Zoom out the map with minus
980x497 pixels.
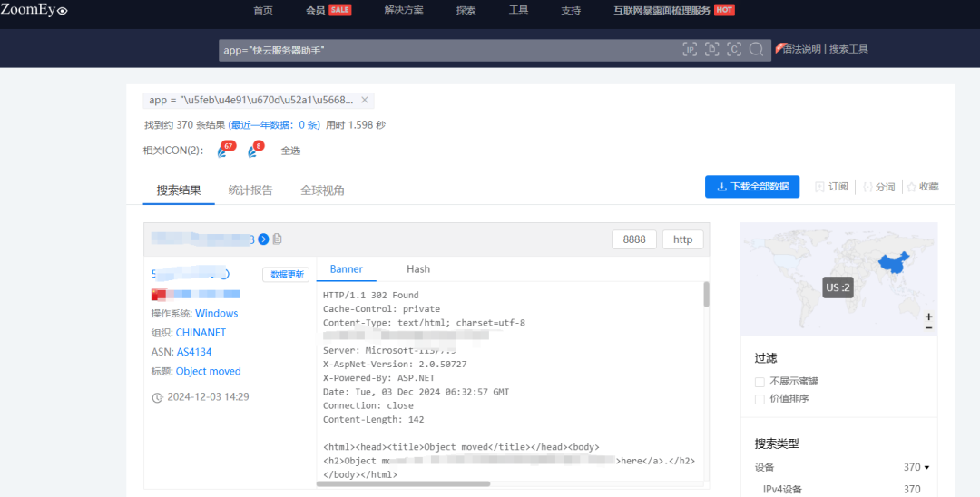[x=929, y=327]
